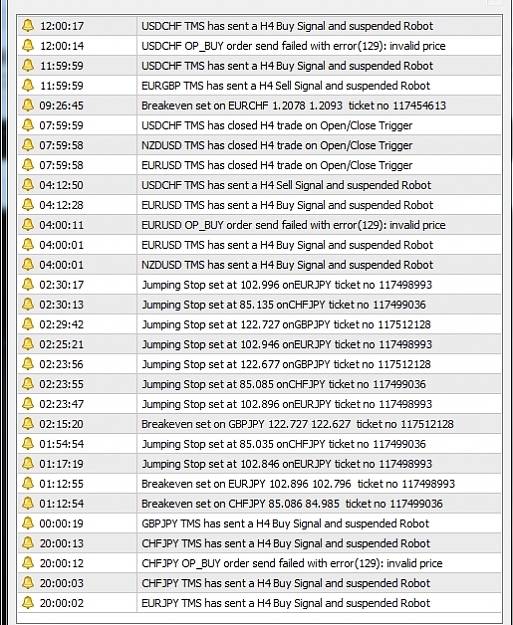Select Jumping Stop 102.996 on EURJPY message
The width and height of the screenshot is (513, 625).
(x=287, y=285)
